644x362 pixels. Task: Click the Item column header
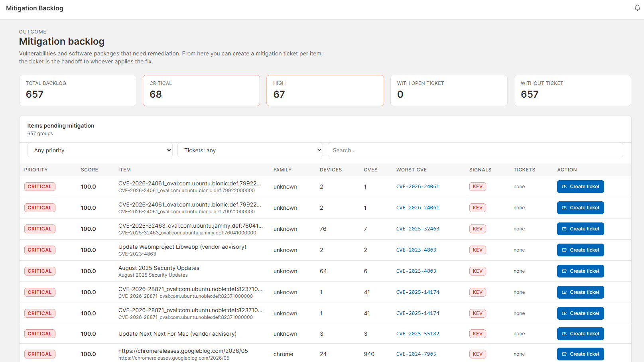[124, 170]
